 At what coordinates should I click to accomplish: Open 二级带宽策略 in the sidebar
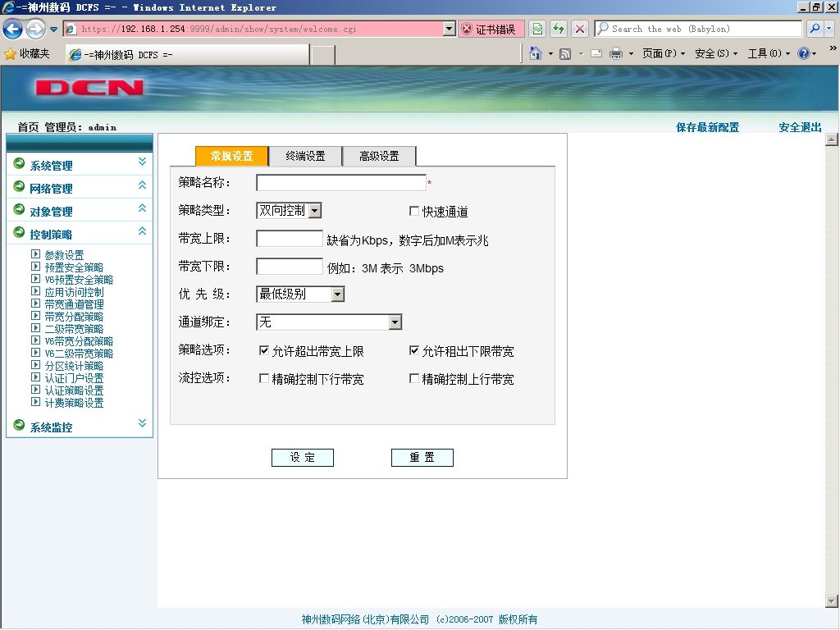click(74, 329)
